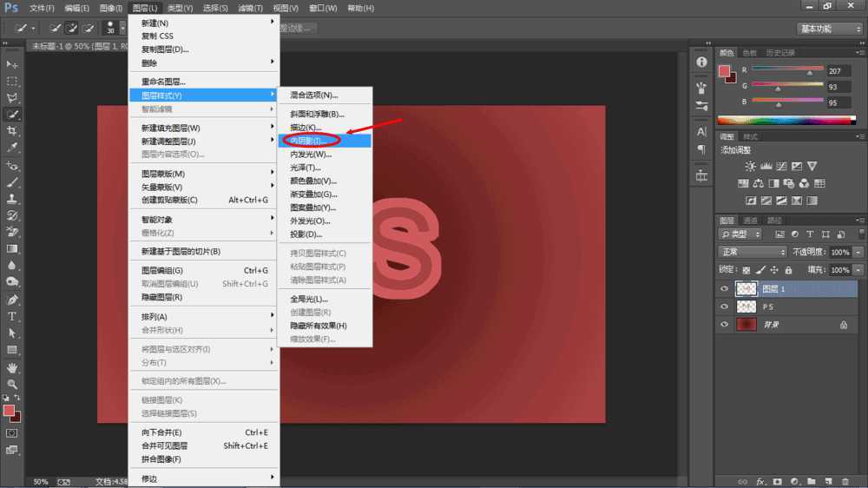868x488 pixels.
Task: Pick the Horizontal Type tool
Action: [12, 316]
